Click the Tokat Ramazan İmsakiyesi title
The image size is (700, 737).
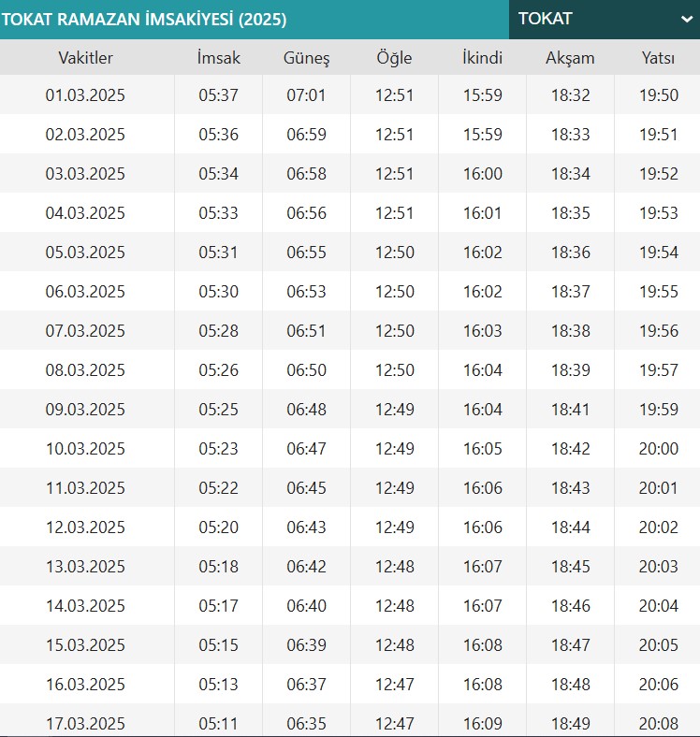coord(144,20)
